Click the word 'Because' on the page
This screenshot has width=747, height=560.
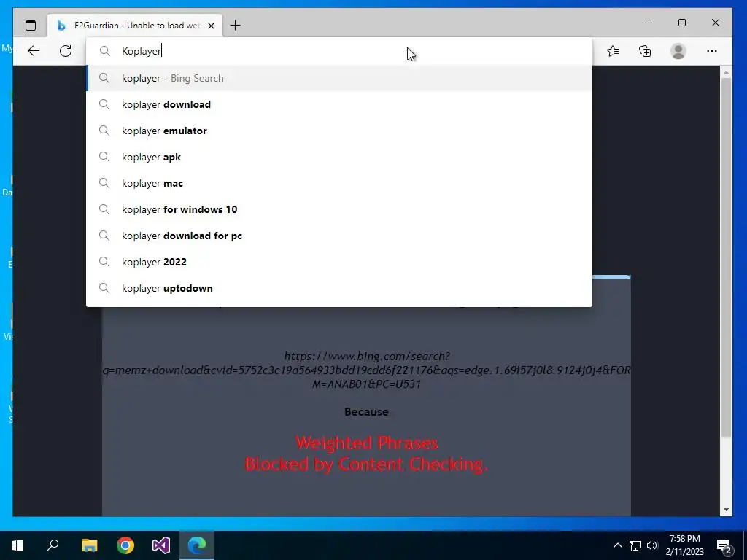click(x=366, y=412)
